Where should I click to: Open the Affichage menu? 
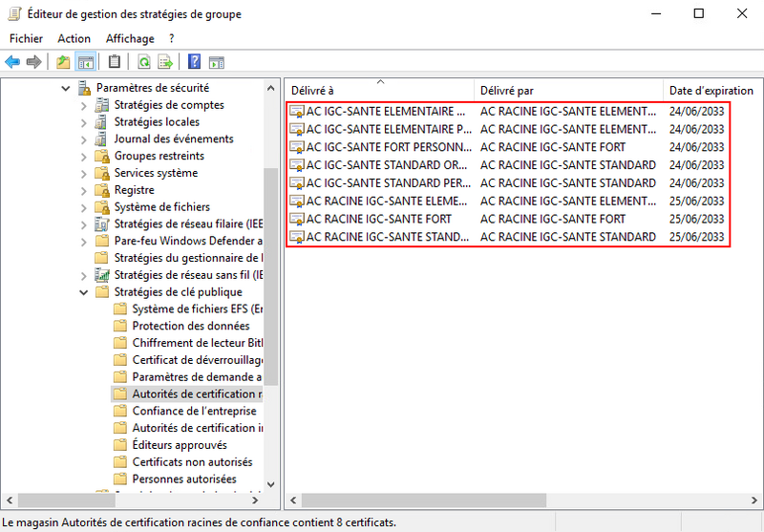pyautogui.click(x=130, y=38)
